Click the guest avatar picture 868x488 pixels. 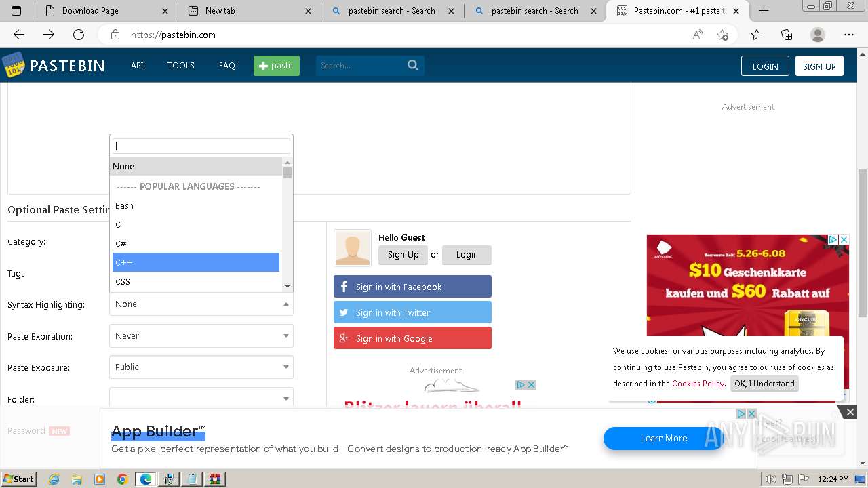click(x=353, y=248)
